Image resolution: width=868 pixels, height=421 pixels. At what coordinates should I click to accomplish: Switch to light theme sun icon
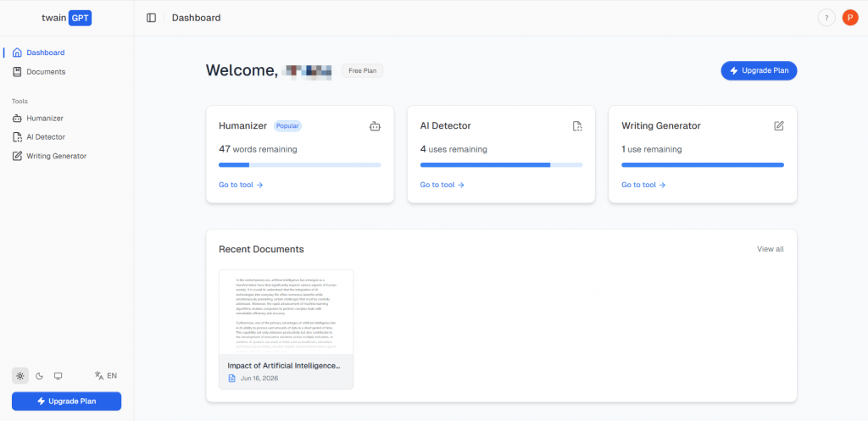tap(20, 376)
